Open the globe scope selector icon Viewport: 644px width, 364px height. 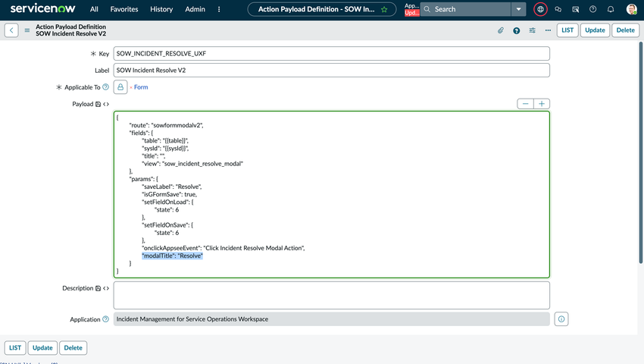click(540, 9)
